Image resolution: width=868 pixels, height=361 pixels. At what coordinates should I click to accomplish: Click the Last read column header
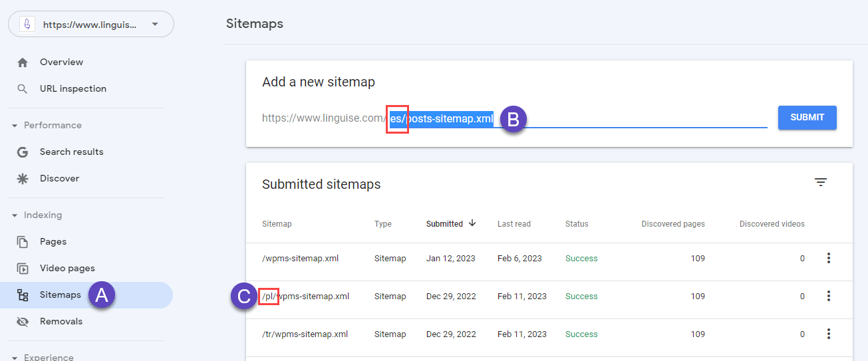[514, 224]
